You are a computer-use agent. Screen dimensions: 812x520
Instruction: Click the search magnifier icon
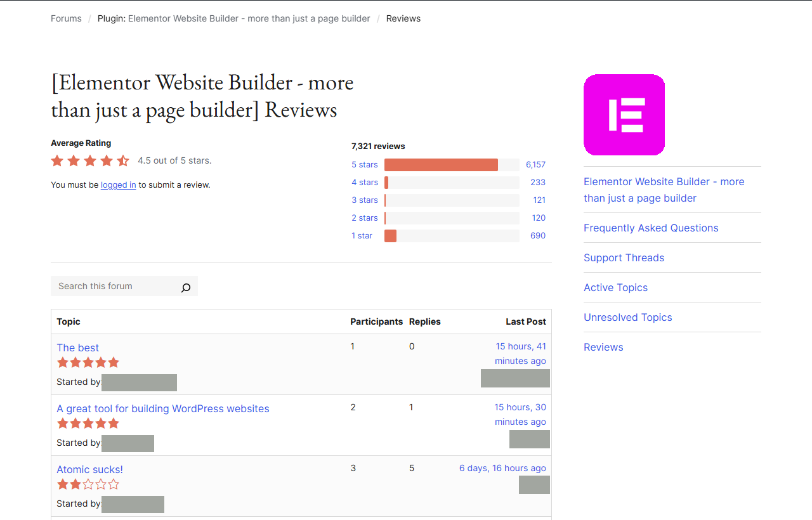[x=185, y=287]
